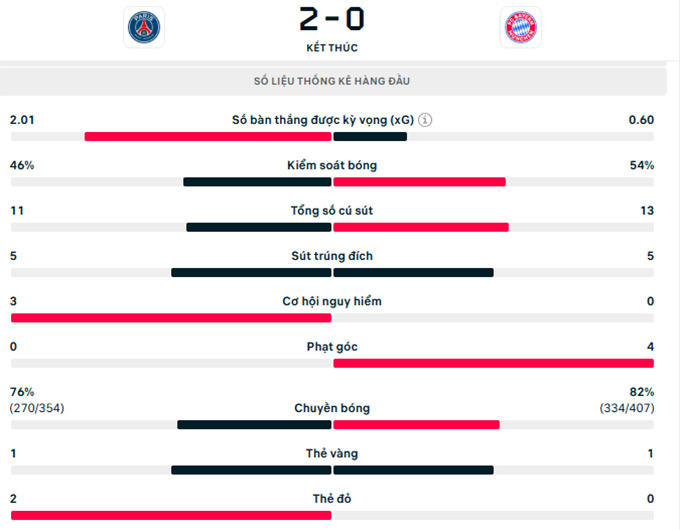Open the xG info icon tooltip
Image resolution: width=680 pixels, height=530 pixels.
pyautogui.click(x=425, y=120)
